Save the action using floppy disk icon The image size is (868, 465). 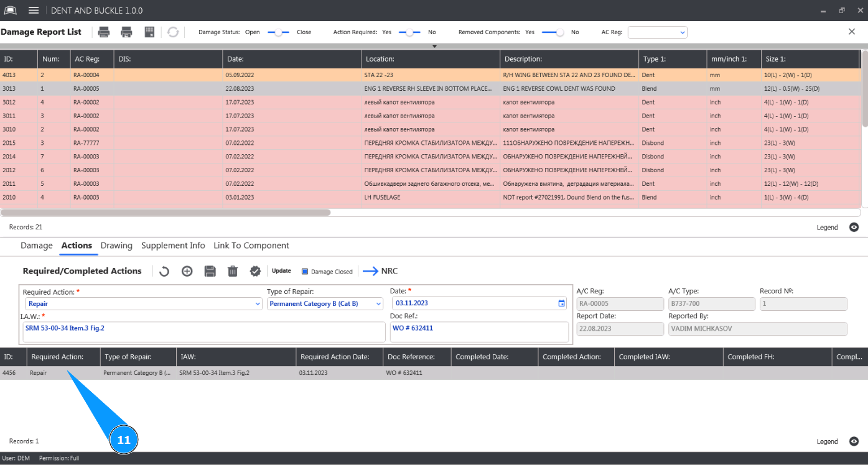coord(210,271)
